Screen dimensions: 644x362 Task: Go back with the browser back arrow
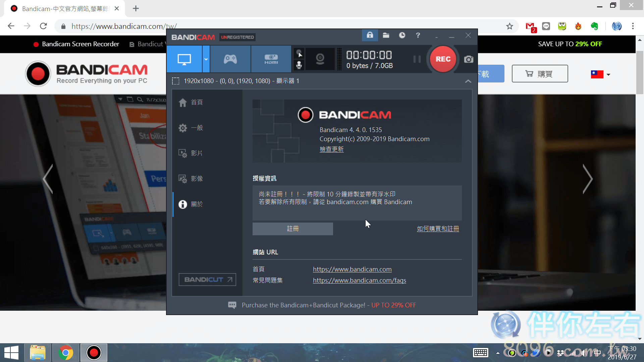11,26
